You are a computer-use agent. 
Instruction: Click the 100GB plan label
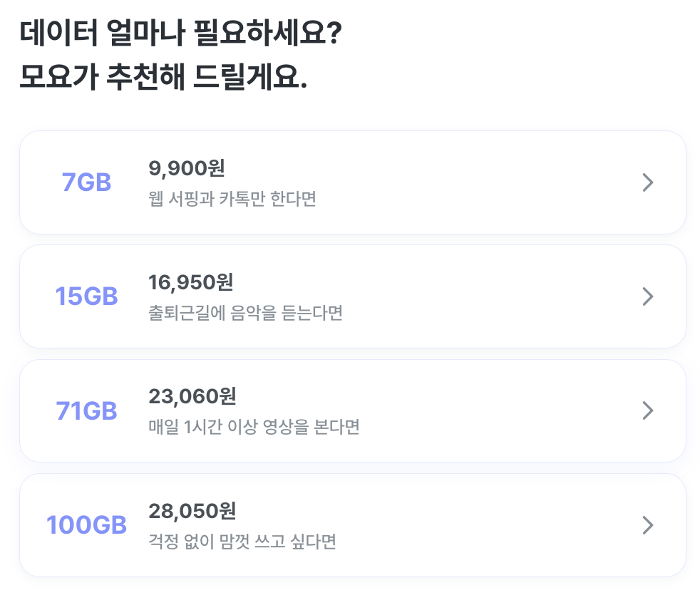point(86,525)
